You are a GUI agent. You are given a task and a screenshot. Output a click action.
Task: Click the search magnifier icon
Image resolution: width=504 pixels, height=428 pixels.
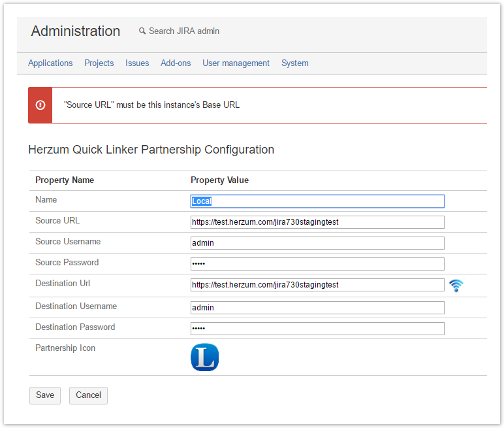(x=142, y=31)
